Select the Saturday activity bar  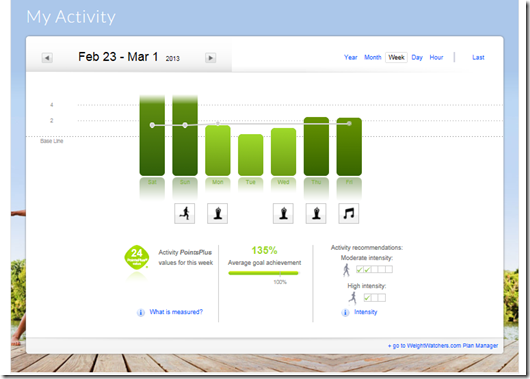(x=152, y=136)
